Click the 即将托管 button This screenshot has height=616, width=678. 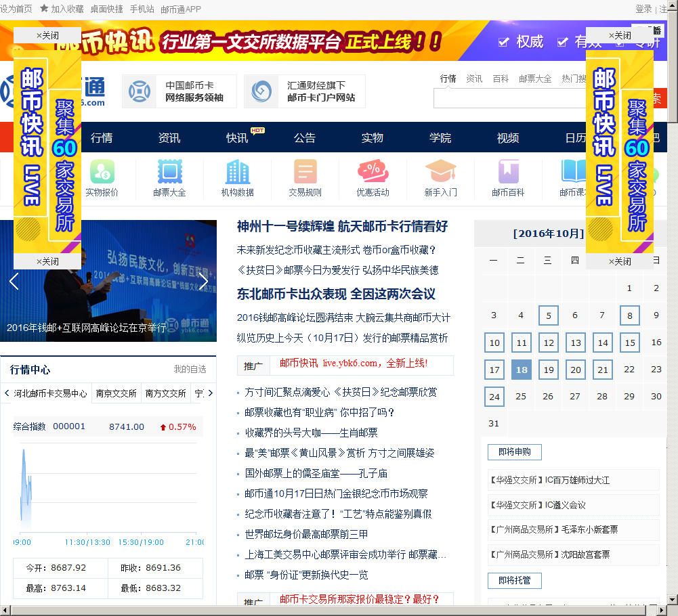tap(515, 581)
